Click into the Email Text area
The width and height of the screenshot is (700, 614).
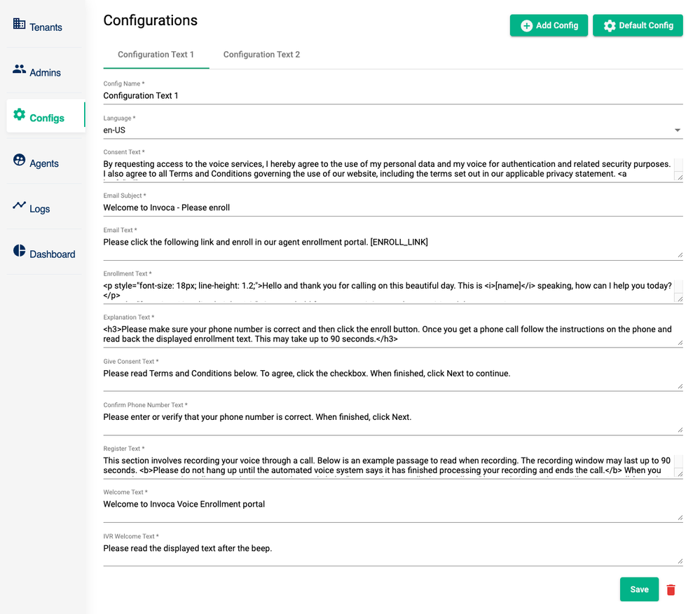(x=393, y=247)
